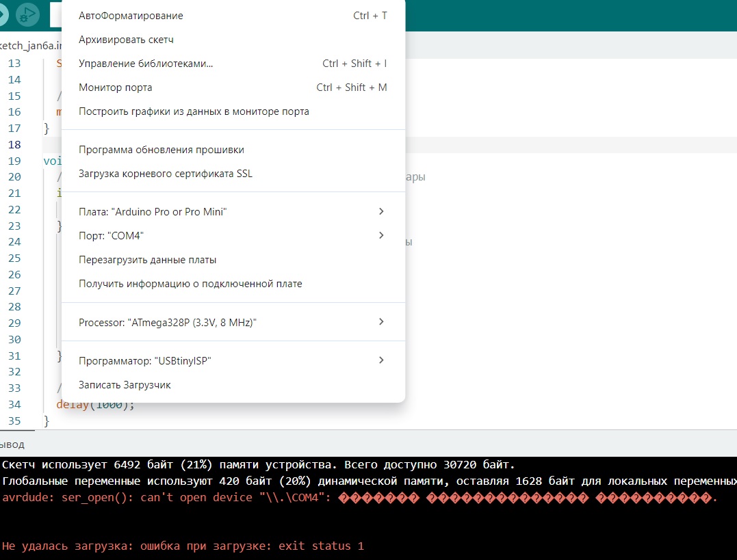Select АвтоФорматирование menu entry
Viewport: 737px width, 560px height.
coord(131,15)
